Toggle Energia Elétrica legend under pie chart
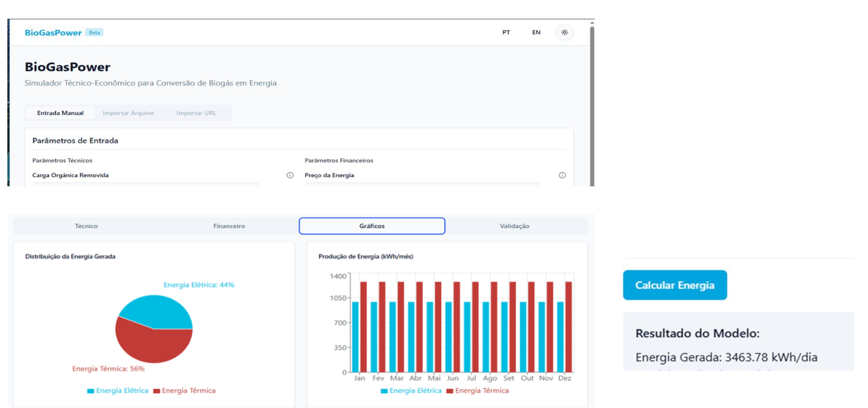 click(118, 391)
